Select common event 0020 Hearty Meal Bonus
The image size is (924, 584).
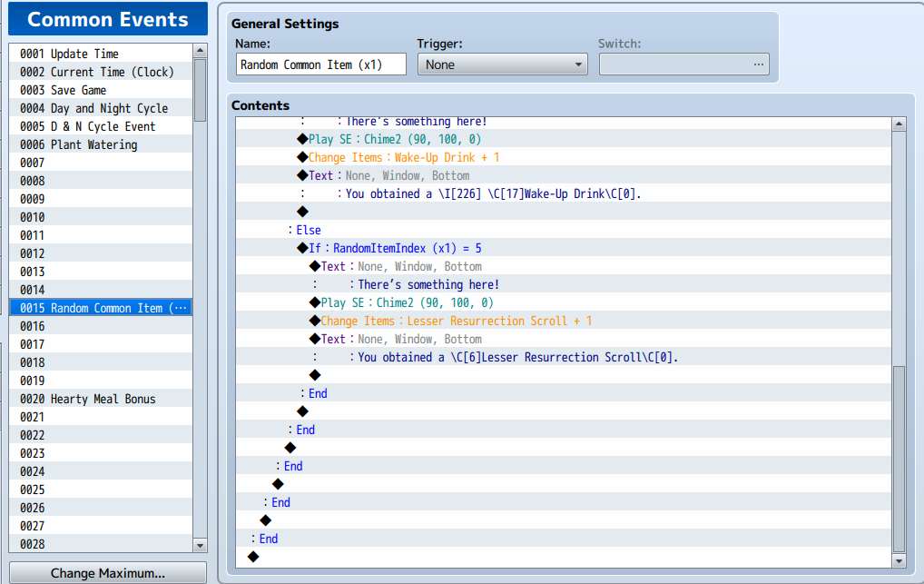101,399
